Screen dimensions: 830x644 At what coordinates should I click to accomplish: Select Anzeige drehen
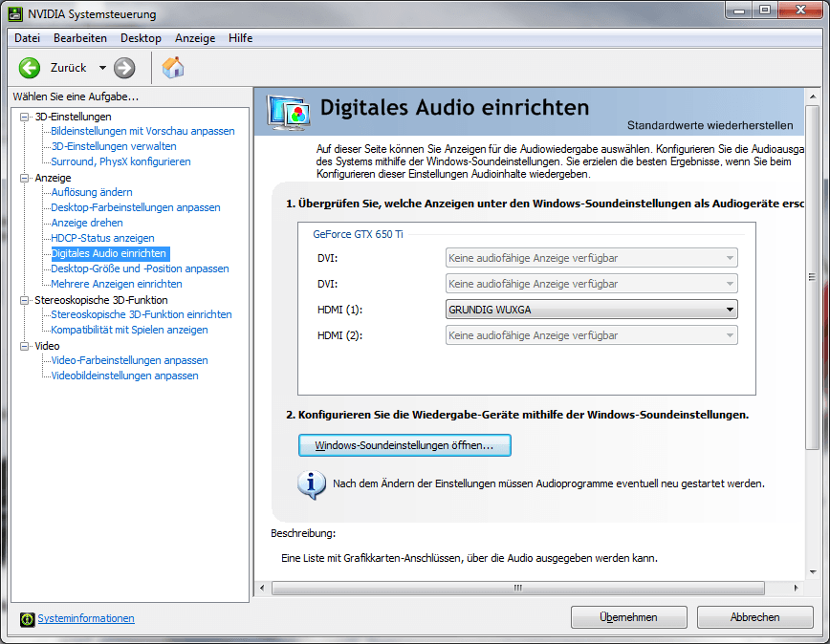(87, 224)
